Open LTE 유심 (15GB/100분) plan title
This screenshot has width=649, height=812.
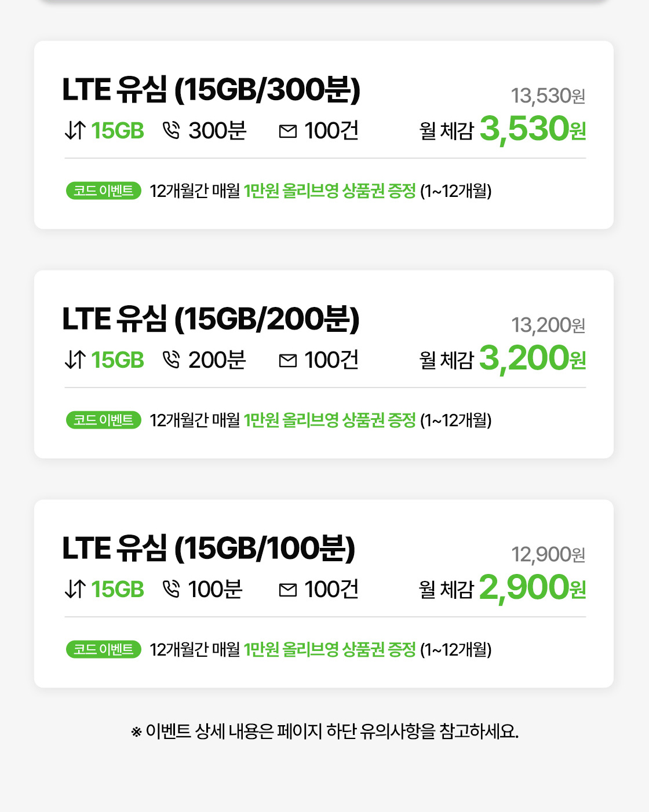tap(209, 548)
